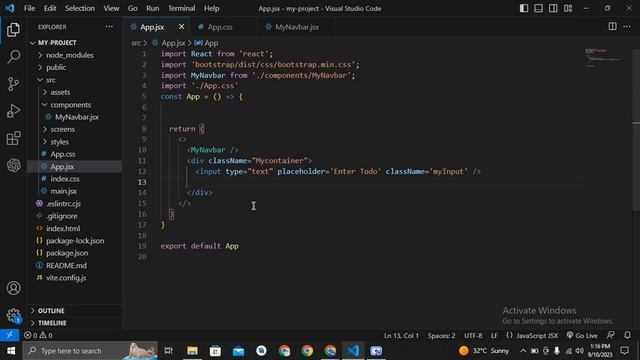
Task: Open README.md file
Action: pos(75,266)
